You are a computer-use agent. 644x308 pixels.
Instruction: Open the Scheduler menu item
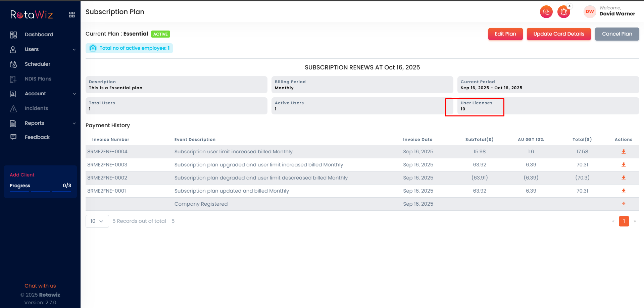click(x=37, y=64)
